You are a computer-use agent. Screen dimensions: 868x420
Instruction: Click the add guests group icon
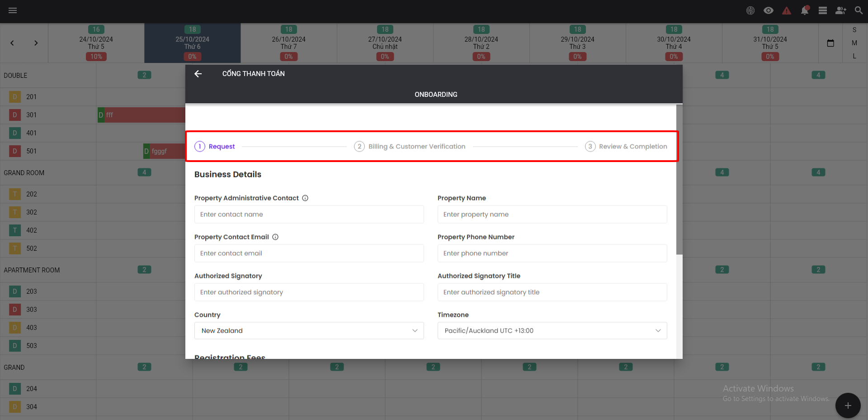coord(841,10)
